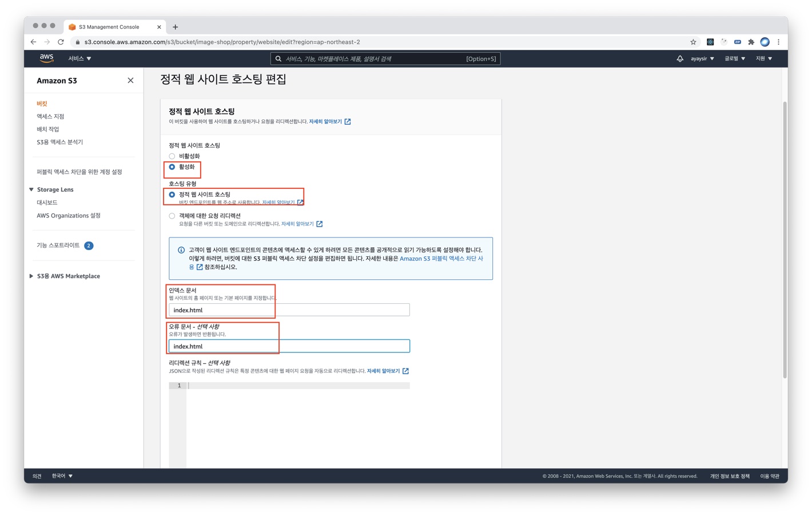
Task: Expand the ayaysir account dropdown
Action: [702, 58]
